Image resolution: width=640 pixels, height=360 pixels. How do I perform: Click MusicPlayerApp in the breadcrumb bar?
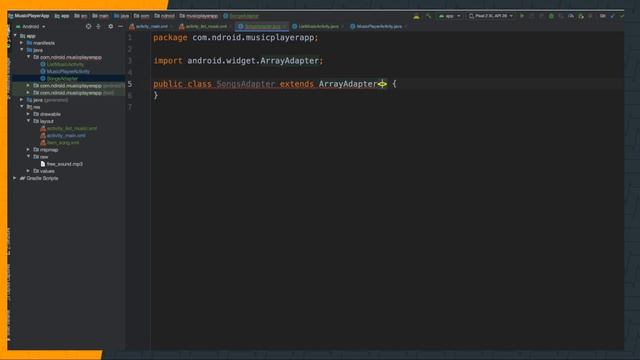[x=31, y=16]
